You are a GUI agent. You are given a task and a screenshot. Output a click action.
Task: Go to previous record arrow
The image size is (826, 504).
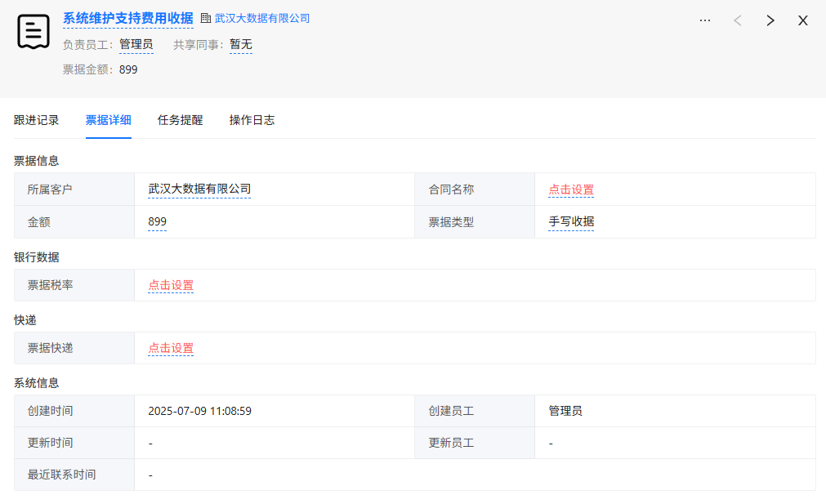click(738, 20)
